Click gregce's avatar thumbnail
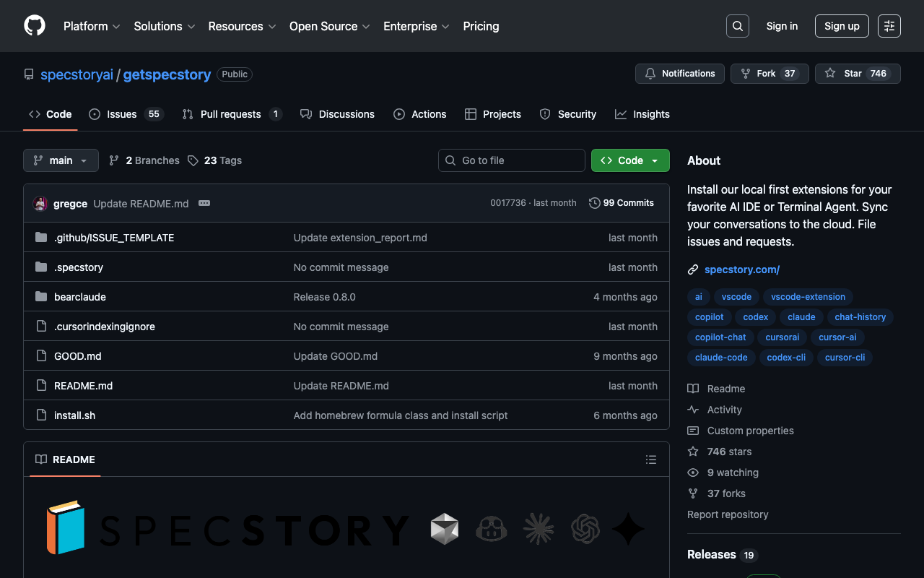This screenshot has width=924, height=578. click(x=40, y=204)
